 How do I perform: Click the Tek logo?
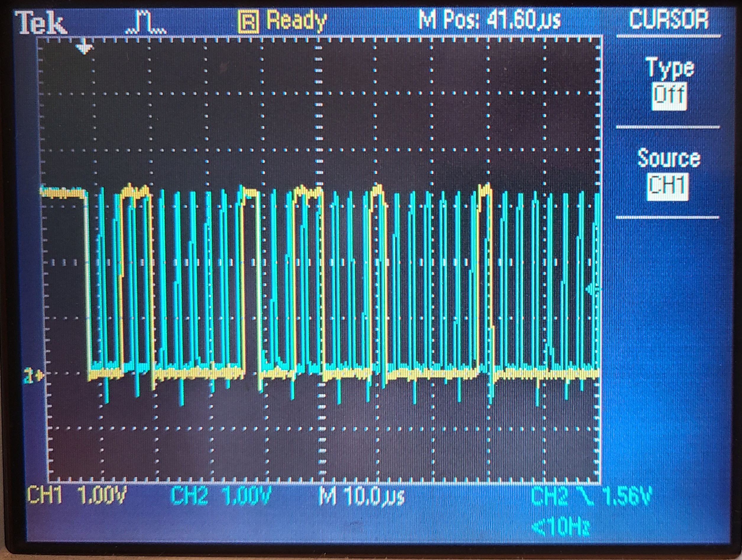click(41, 23)
